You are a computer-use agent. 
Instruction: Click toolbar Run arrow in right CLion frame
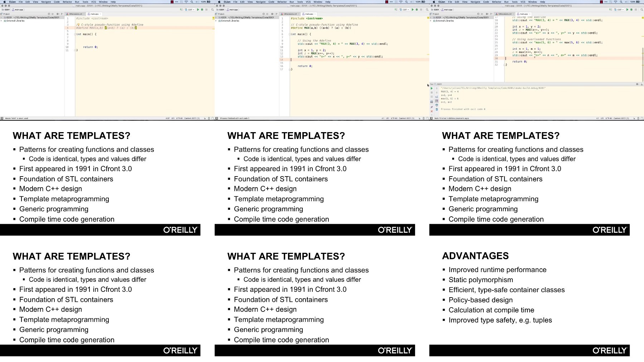627,10
